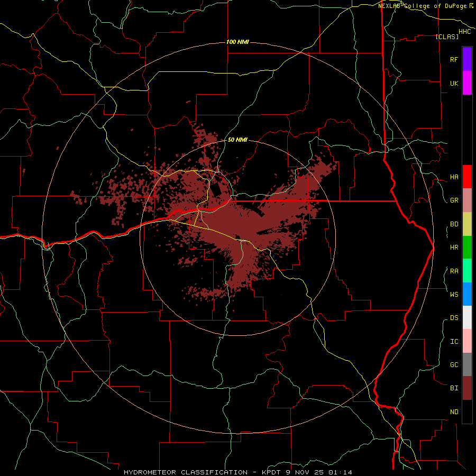Click the UK magenta legend color swatch
This screenshot has width=476, height=476.
467,83
